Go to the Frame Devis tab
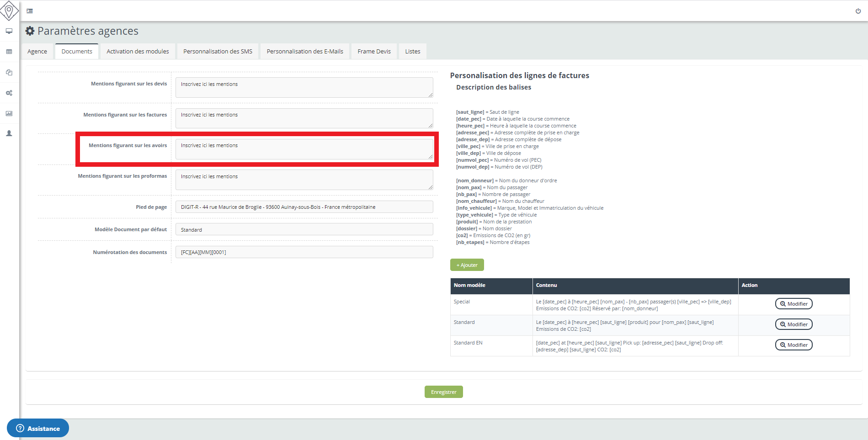Viewport: 868px width, 440px height. tap(374, 52)
